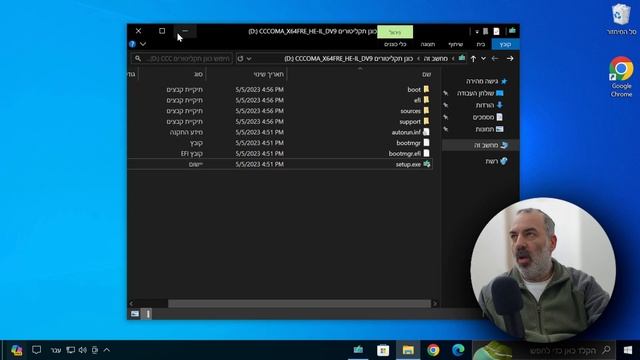Go up one folder level
Screen dimensions: 640x360
pyautogui.click(x=473, y=59)
